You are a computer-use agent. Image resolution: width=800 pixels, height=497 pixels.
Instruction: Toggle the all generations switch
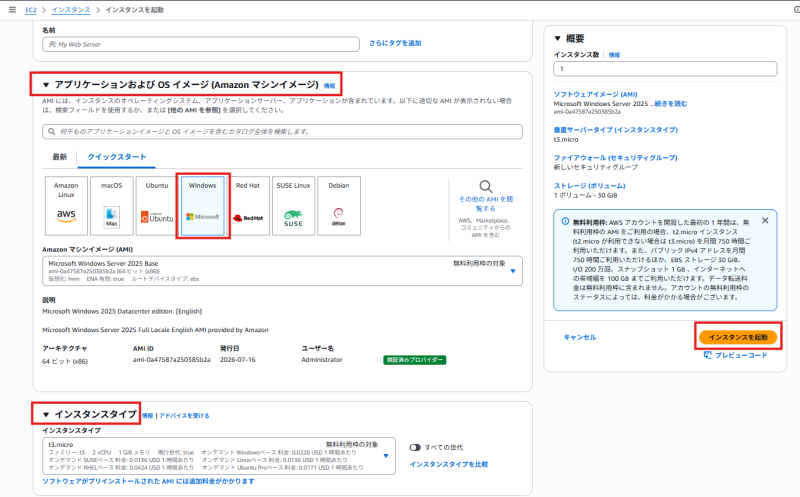[x=415, y=448]
